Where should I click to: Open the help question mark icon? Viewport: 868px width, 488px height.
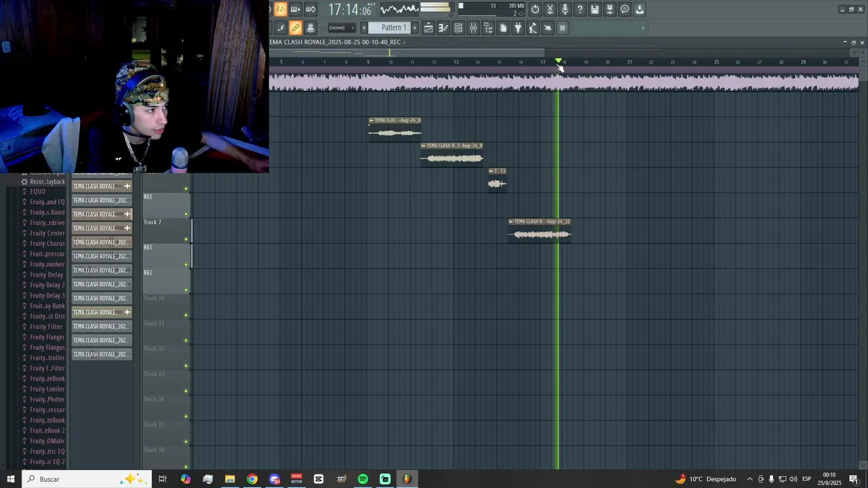[580, 9]
